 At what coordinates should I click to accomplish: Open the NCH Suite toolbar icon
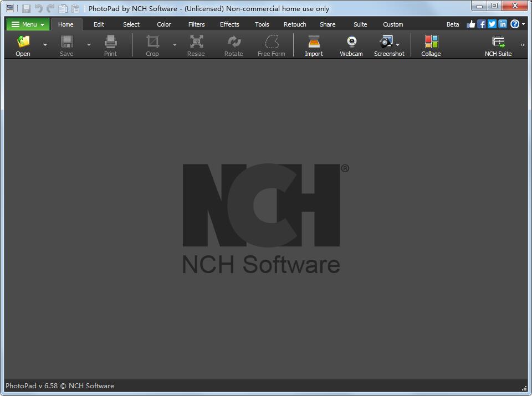tap(498, 46)
